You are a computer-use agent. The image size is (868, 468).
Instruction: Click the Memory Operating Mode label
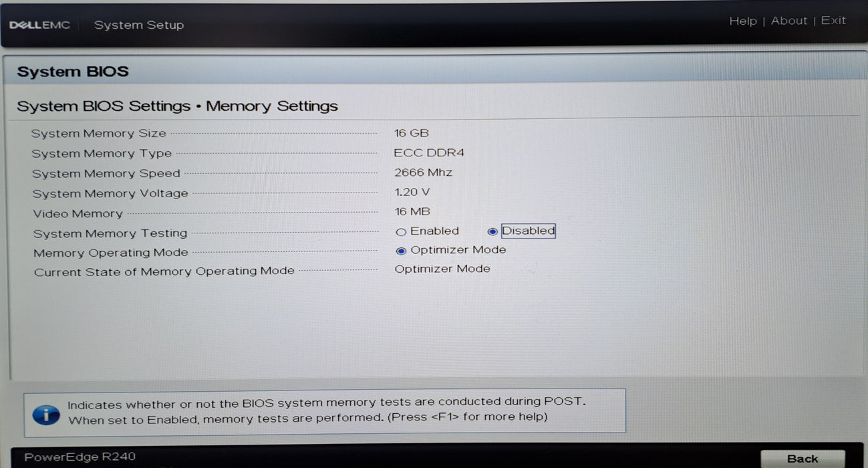point(111,253)
